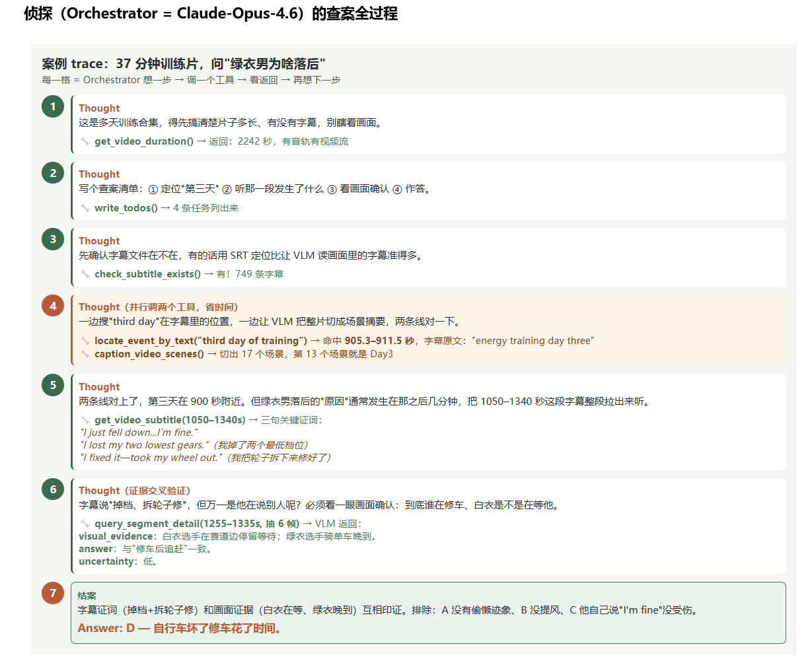Click the subtitle line starting "每一格 = Orchestrator"
This screenshot has width=812, height=667.
point(191,80)
